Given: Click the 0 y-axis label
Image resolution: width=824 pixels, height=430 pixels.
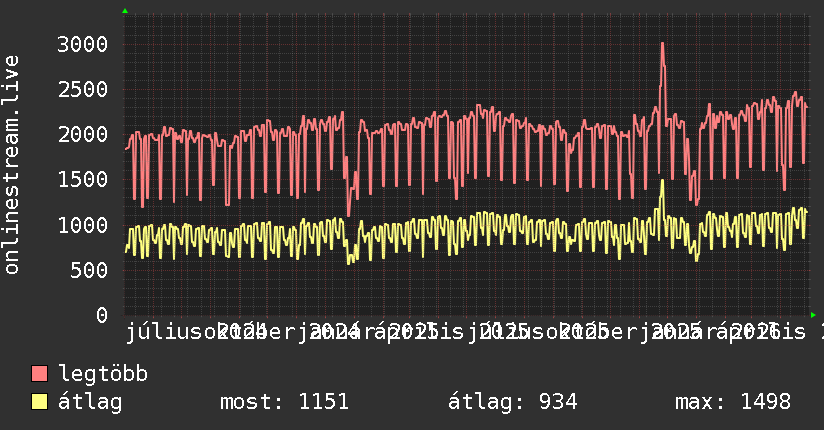Looking at the screenshot, I should [x=102, y=315].
